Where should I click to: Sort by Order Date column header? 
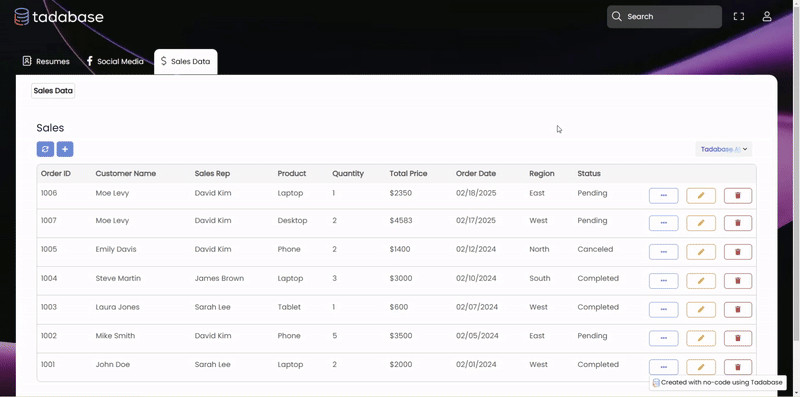click(x=476, y=173)
